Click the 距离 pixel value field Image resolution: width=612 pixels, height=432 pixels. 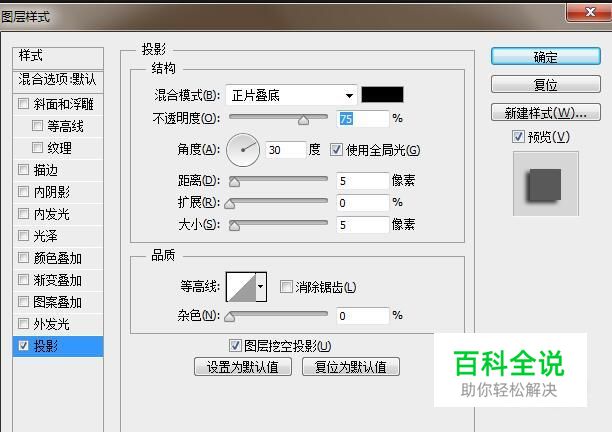click(363, 181)
